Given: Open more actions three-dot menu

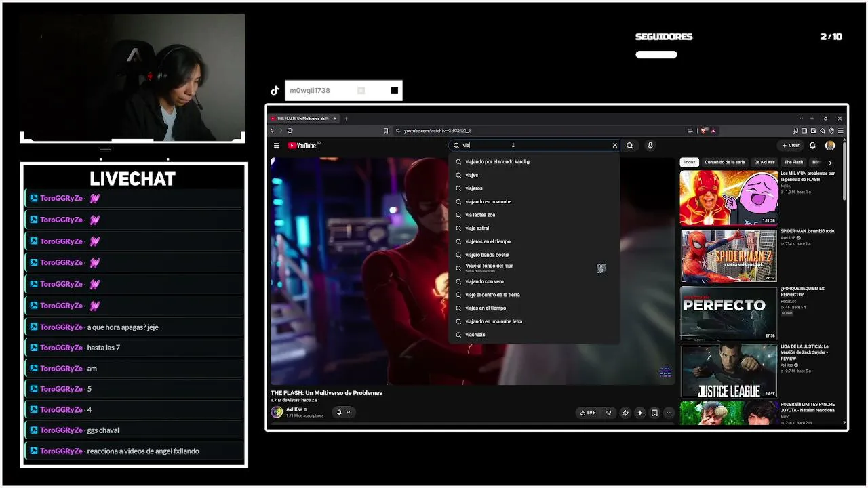Looking at the screenshot, I should (669, 413).
